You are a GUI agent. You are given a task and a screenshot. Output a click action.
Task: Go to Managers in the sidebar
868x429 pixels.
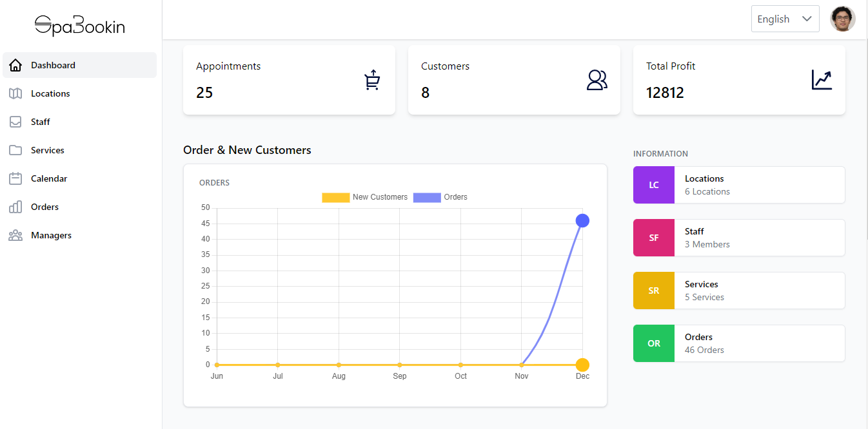[51, 235]
